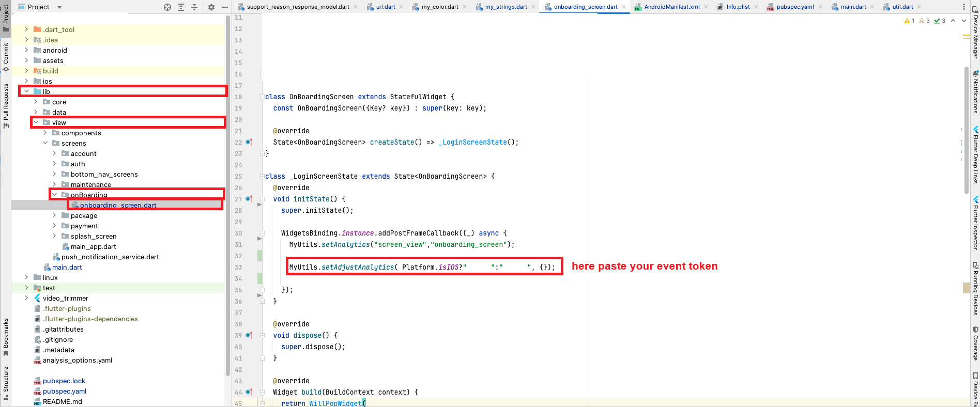Toggle code folding for OnBoardingScreen class
This screenshot has height=407, width=980.
262,97
